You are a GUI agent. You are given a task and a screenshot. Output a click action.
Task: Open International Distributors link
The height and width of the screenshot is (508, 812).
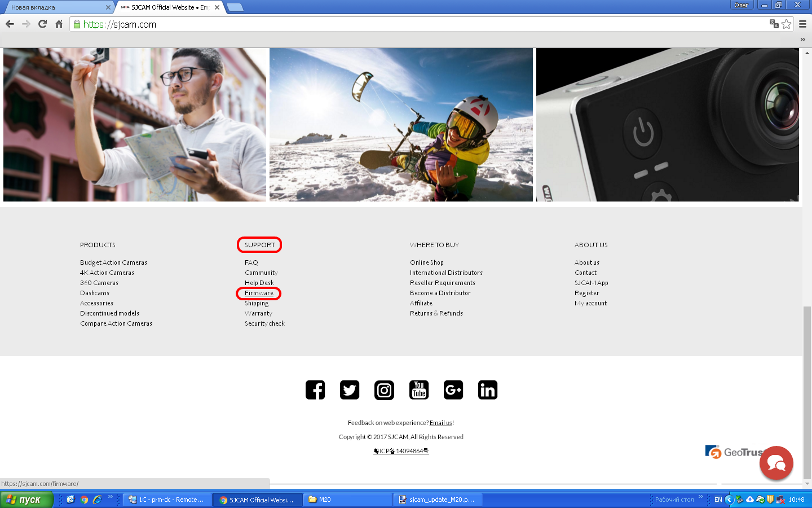pyautogui.click(x=446, y=273)
